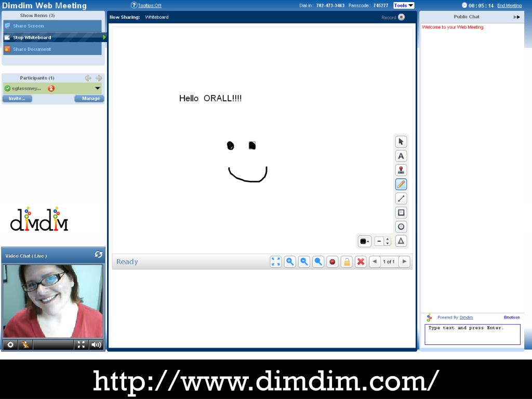
Task: Select the triangle shape tool
Action: tap(401, 241)
